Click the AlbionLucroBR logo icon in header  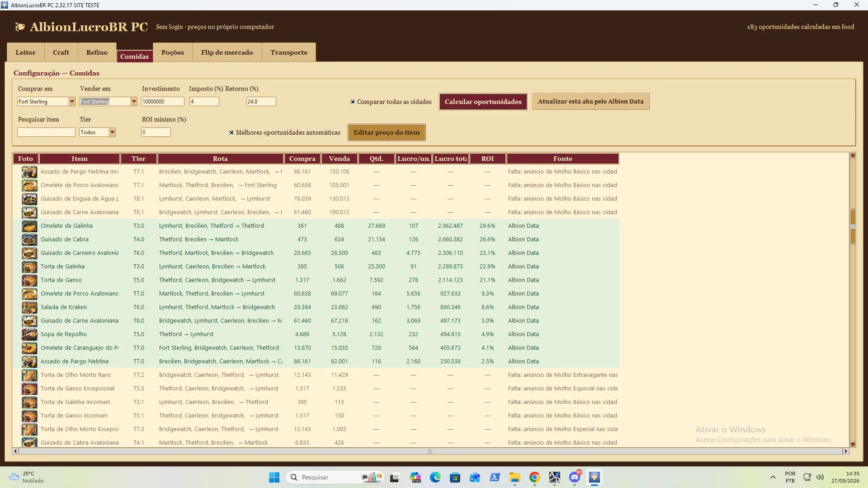[x=20, y=27]
